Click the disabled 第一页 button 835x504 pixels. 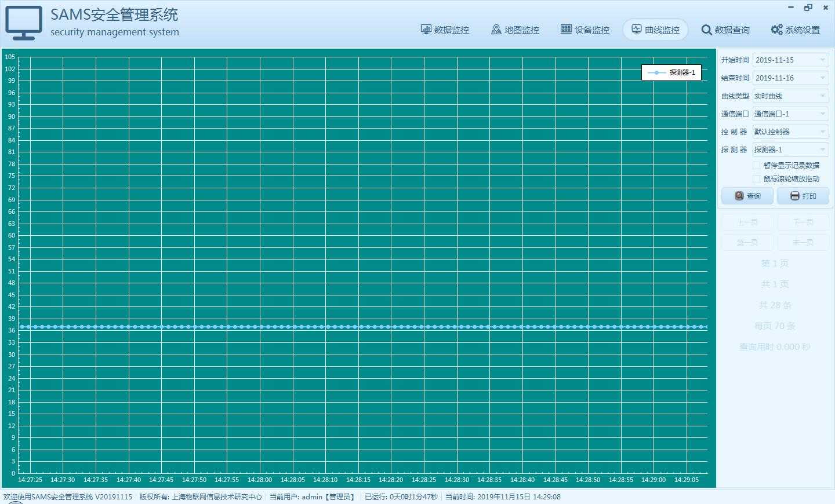(747, 242)
